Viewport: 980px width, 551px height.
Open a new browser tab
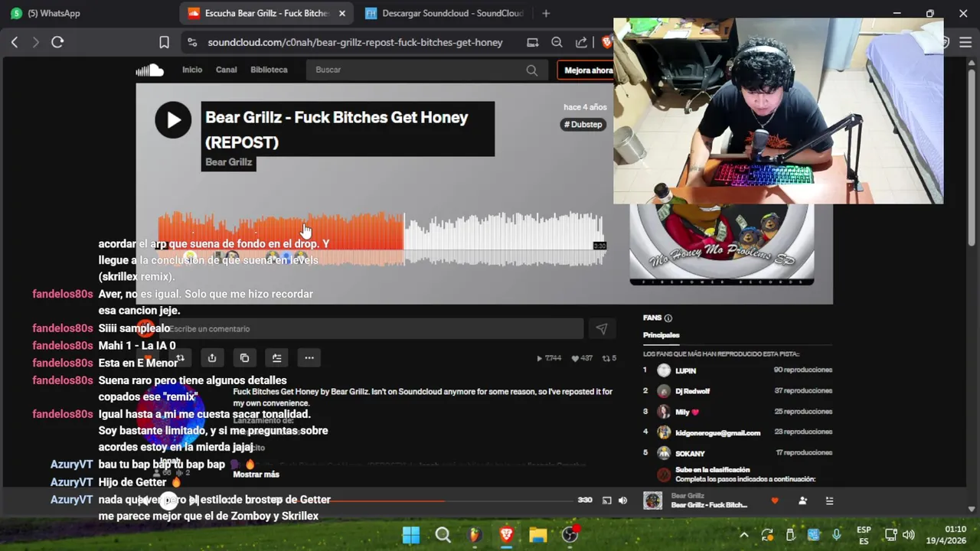point(546,13)
